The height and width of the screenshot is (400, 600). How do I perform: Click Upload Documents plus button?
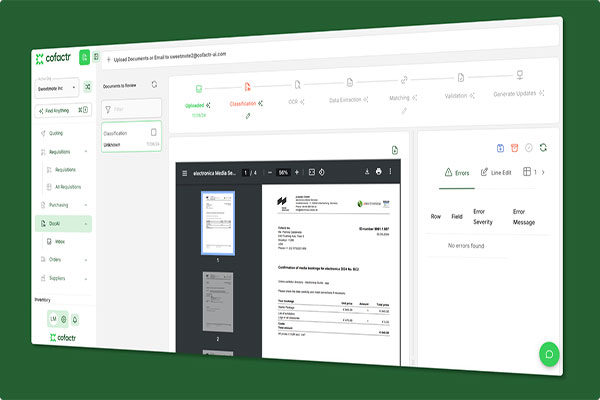click(109, 59)
